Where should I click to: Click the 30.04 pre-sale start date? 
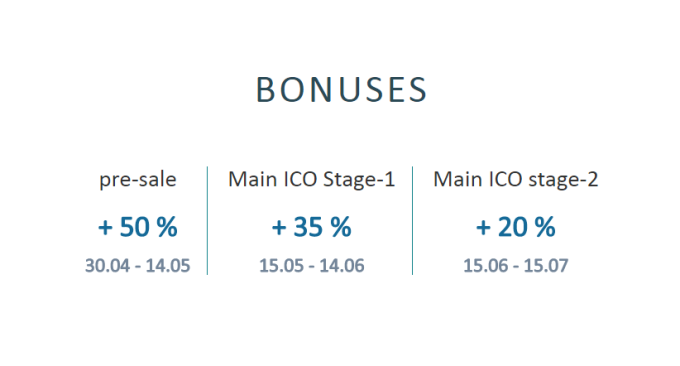point(107,265)
